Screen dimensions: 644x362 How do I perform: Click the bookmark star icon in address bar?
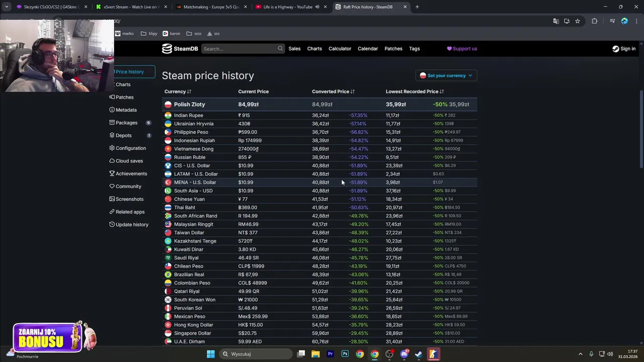click(x=578, y=21)
